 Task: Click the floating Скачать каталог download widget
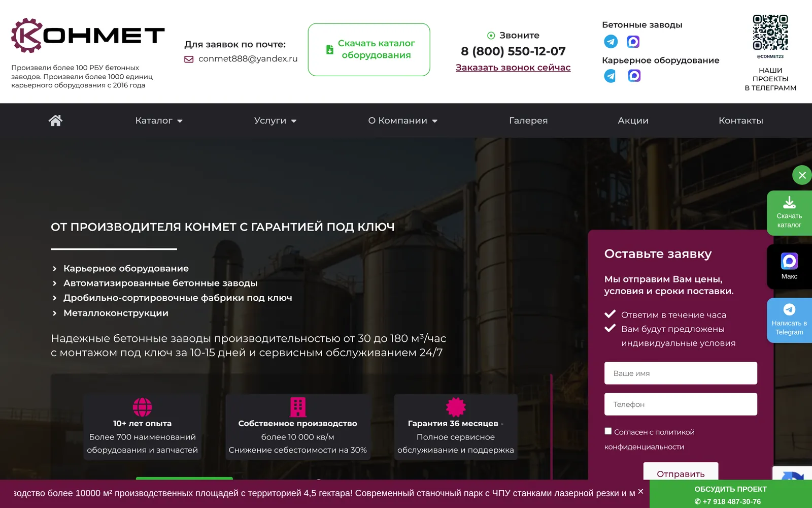789,213
